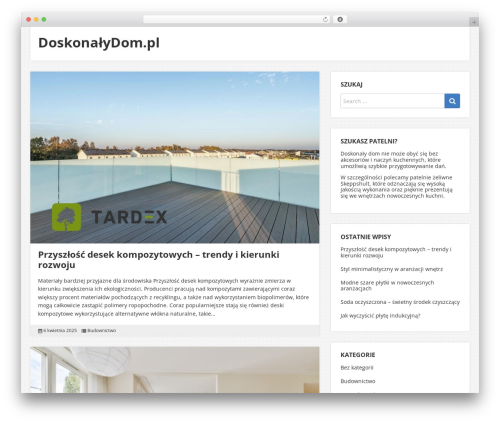
Task: Open a new browser tab with plus button
Action: click(x=474, y=22)
